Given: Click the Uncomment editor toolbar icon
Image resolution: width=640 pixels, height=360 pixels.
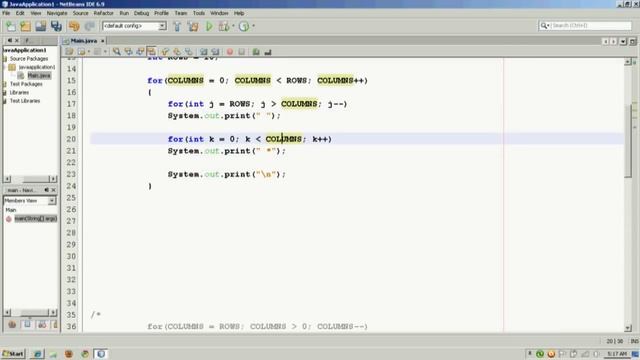Looking at the screenshot, I should pyautogui.click(x=268, y=51).
